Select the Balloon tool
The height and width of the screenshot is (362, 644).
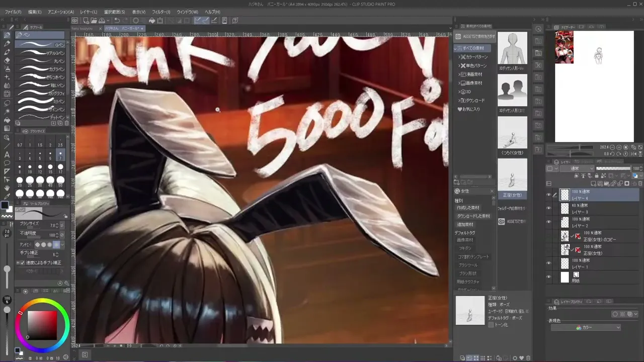coord(7,163)
